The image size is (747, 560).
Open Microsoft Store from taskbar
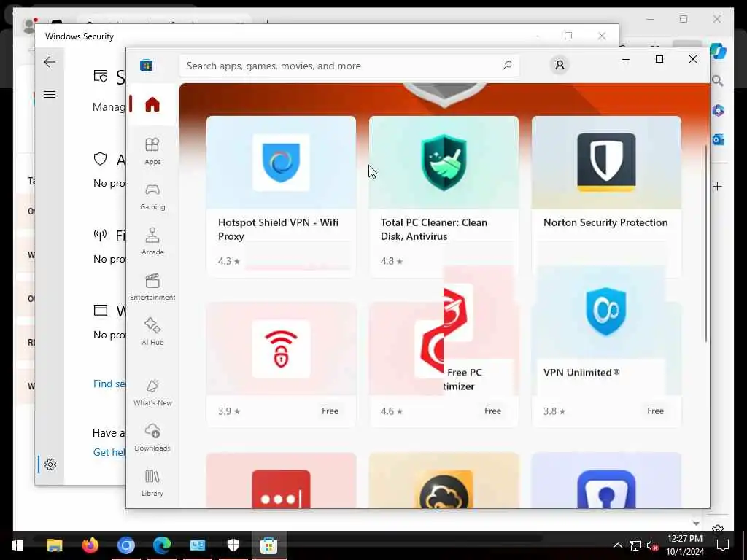tap(268, 545)
